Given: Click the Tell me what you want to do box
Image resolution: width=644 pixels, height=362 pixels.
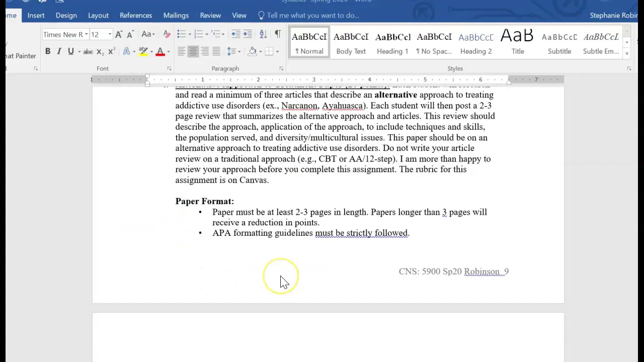Looking at the screenshot, I should click(308, 15).
